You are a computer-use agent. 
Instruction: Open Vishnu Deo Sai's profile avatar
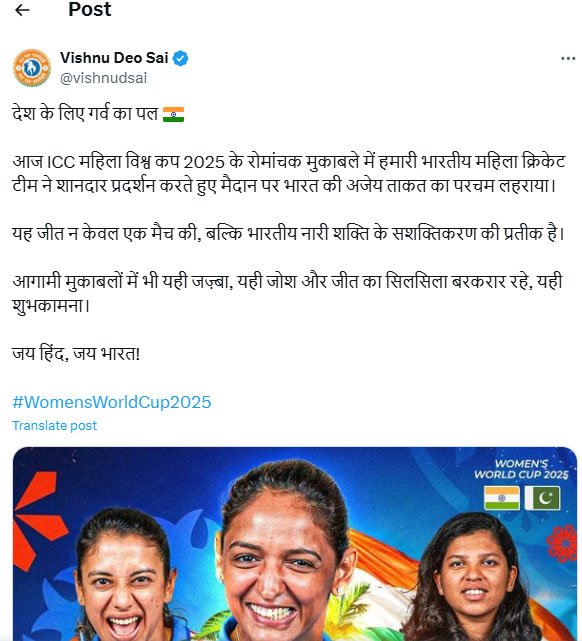pos(32,68)
